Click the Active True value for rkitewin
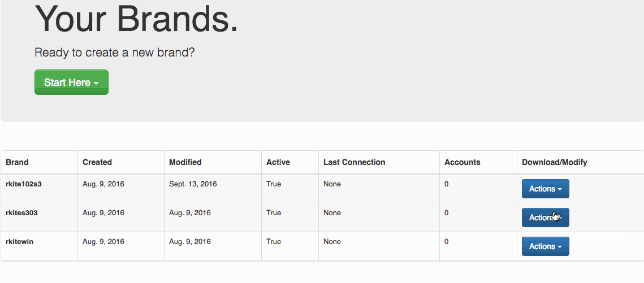The width and height of the screenshot is (644, 283). click(x=274, y=241)
